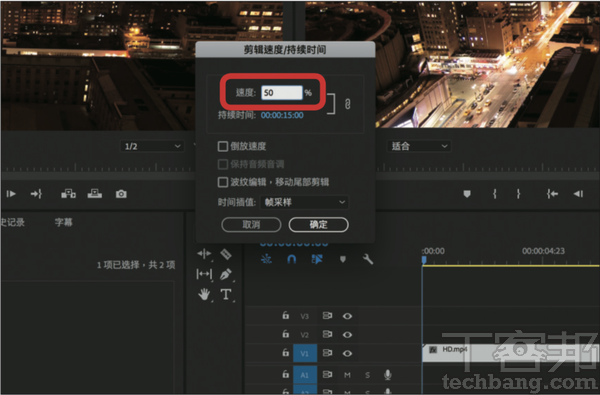Solo track A1 with S button
Image resolution: width=600 pixels, height=395 pixels.
pos(367,375)
